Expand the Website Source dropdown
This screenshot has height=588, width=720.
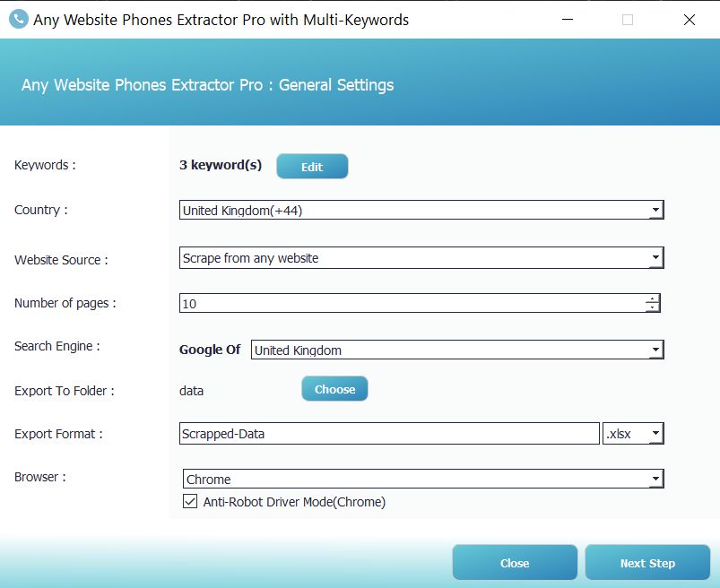421,258
